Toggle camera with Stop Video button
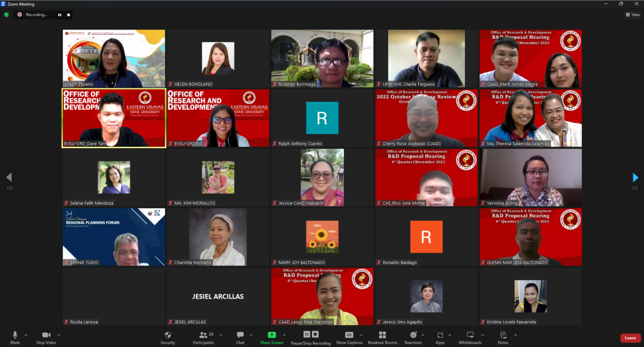Screen dimensions: 644x347 point(46,335)
